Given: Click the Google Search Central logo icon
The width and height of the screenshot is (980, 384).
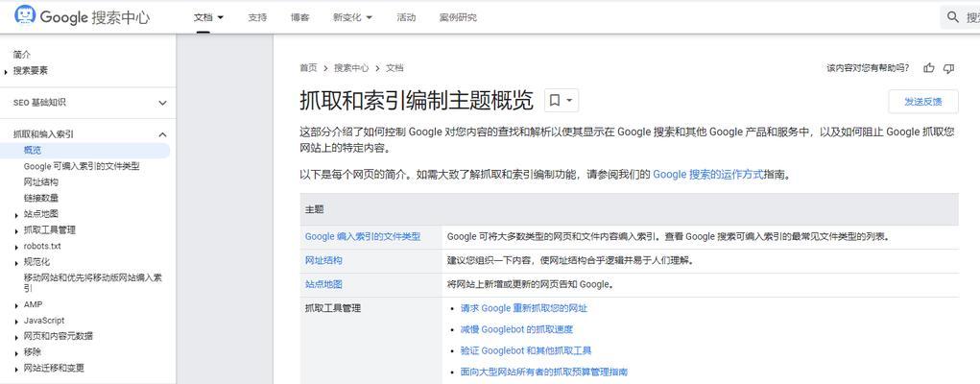Looking at the screenshot, I should pyautogui.click(x=25, y=15).
